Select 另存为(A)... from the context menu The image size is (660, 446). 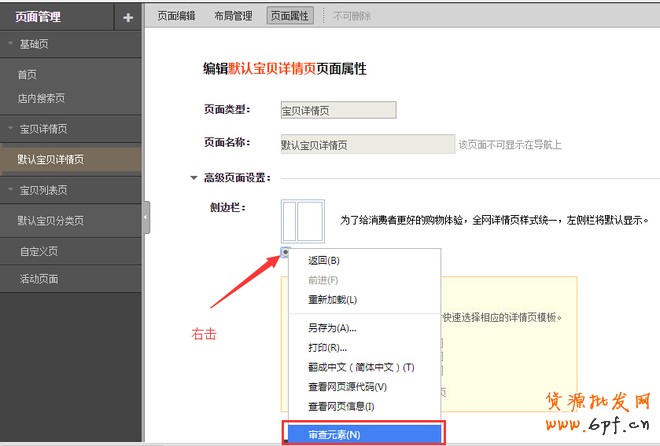click(x=332, y=328)
